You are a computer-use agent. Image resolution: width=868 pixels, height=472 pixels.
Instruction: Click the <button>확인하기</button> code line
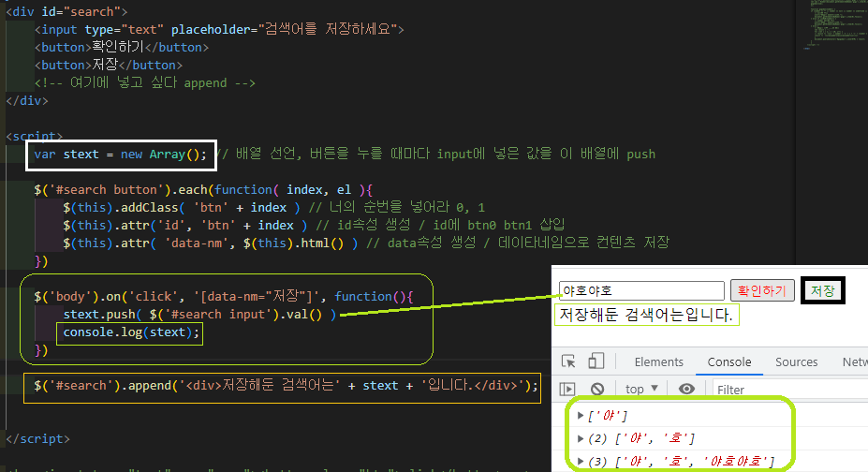click(121, 48)
